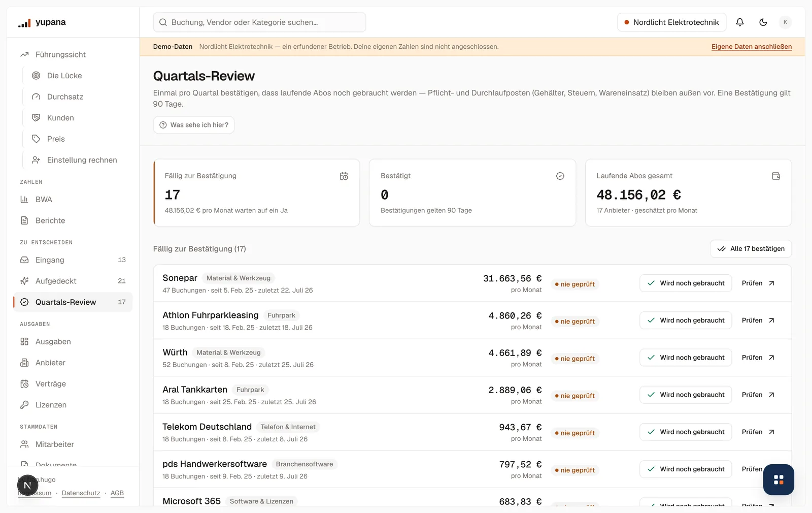Open Verträge in the sidebar

click(73, 384)
